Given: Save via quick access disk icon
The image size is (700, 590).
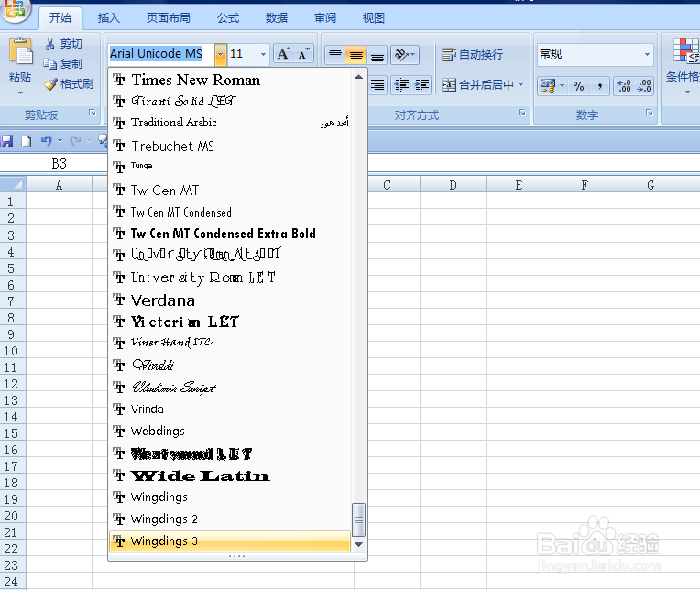Looking at the screenshot, I should point(6,141).
